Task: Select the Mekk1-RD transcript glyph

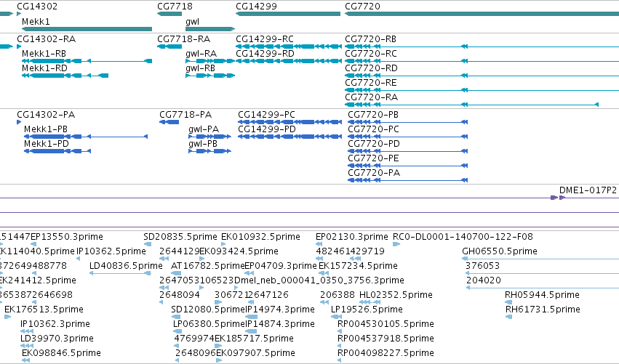Action: 65,76
